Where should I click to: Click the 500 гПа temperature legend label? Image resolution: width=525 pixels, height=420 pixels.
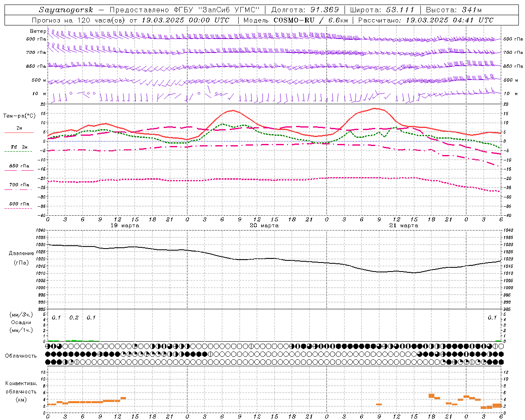click(x=19, y=203)
